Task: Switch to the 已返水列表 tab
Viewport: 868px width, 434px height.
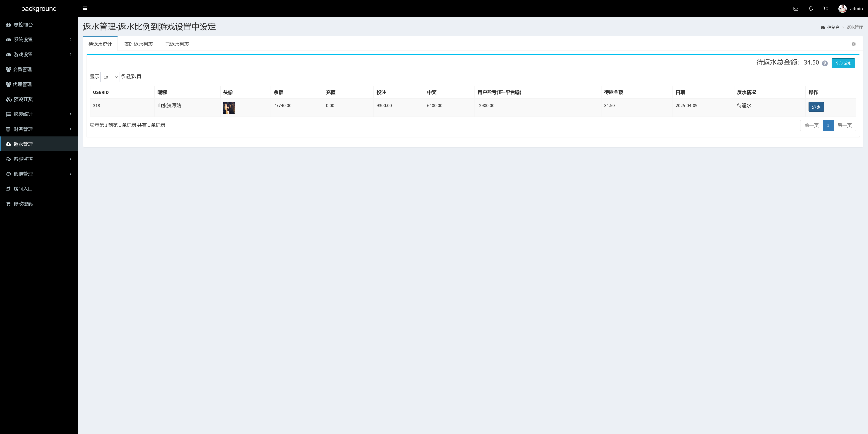Action: [177, 44]
